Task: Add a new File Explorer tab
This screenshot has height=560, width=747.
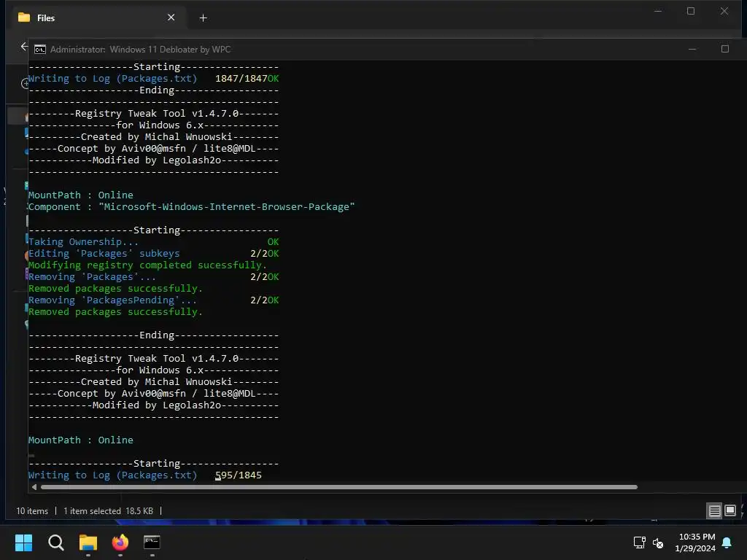Action: (x=203, y=18)
